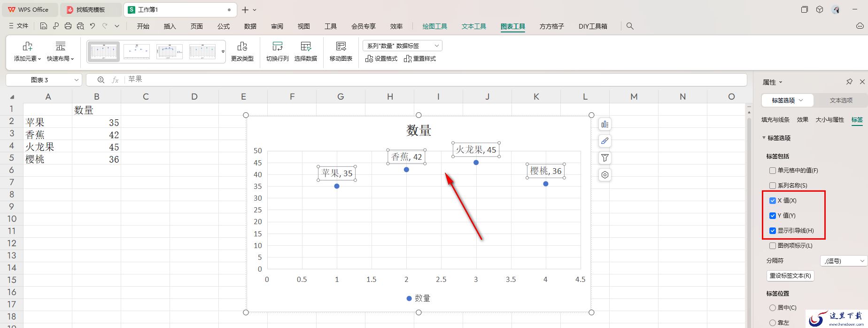Click the zoom magnifier icon in formula bar
Screen dimensions: 868x328
(101, 80)
